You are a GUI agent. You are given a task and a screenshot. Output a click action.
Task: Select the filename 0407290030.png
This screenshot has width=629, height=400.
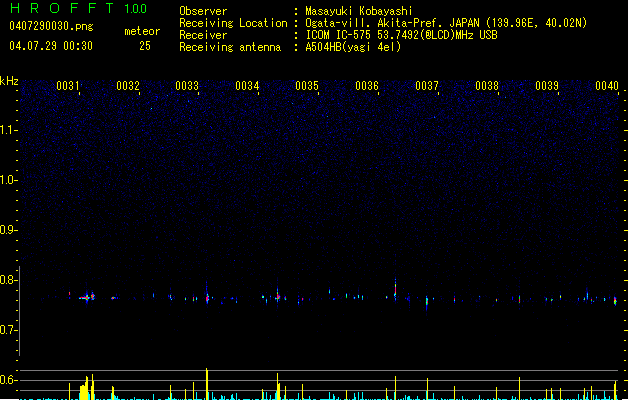[51, 26]
